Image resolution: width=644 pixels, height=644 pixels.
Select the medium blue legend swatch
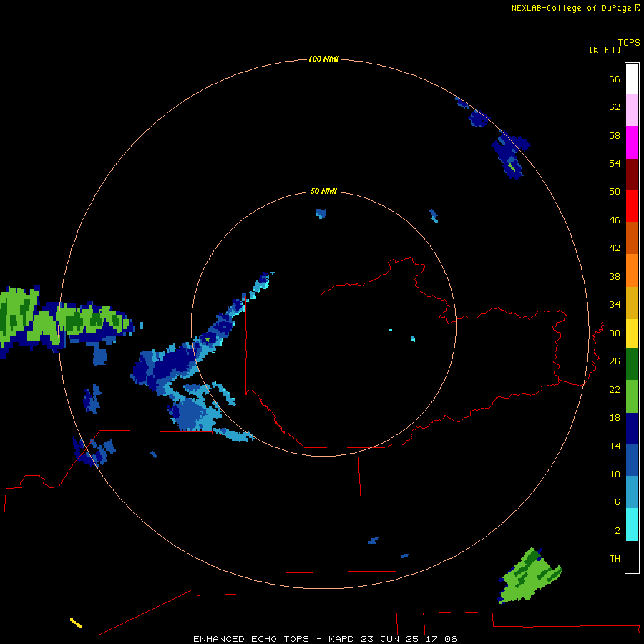(632, 460)
